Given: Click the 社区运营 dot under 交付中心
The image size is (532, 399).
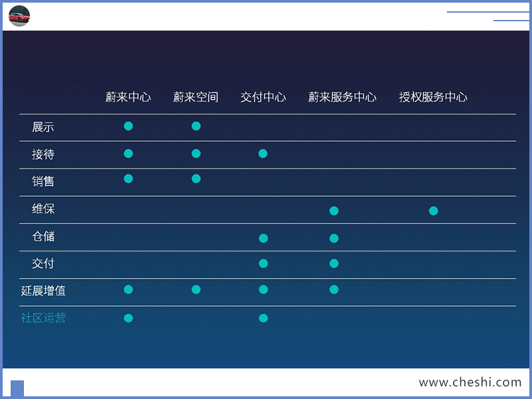Looking at the screenshot, I should pyautogui.click(x=263, y=319).
